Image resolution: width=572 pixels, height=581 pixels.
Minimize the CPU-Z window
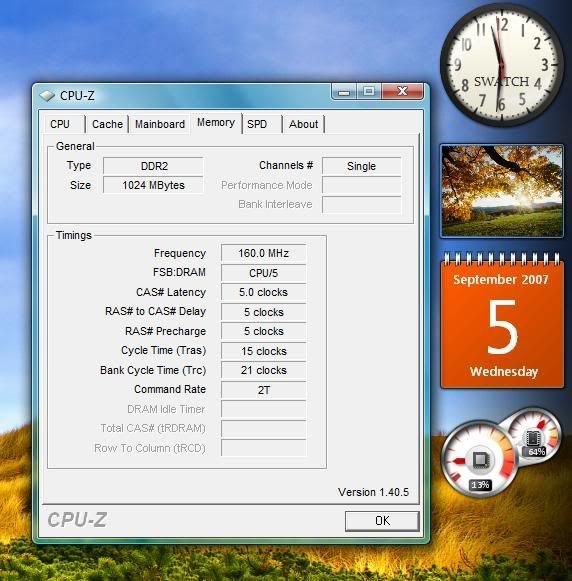[344, 92]
